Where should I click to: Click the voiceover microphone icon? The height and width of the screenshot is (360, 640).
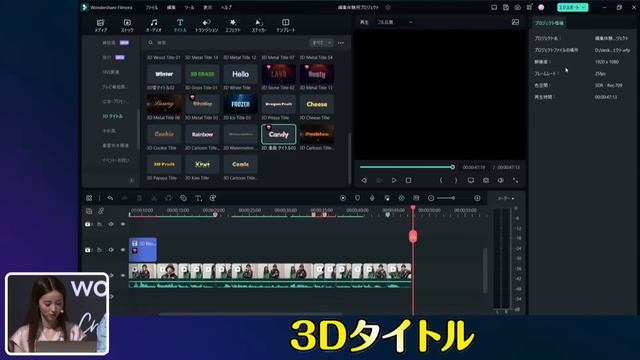point(372,198)
